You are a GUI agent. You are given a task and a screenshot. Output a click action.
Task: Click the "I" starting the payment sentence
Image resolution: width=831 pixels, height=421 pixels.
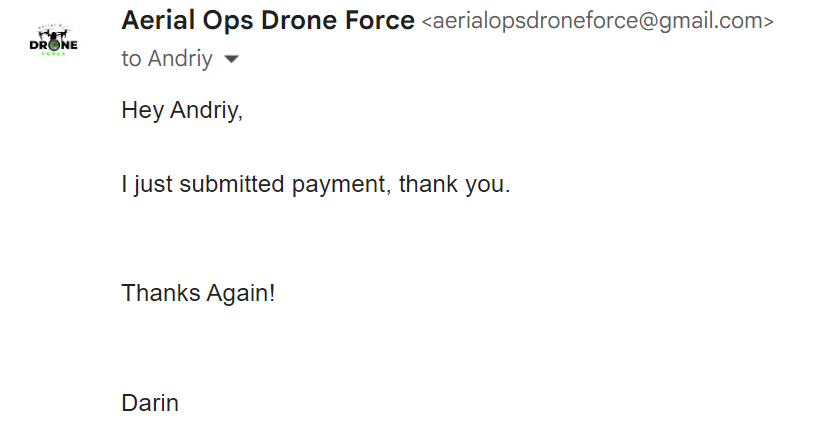pos(125,184)
